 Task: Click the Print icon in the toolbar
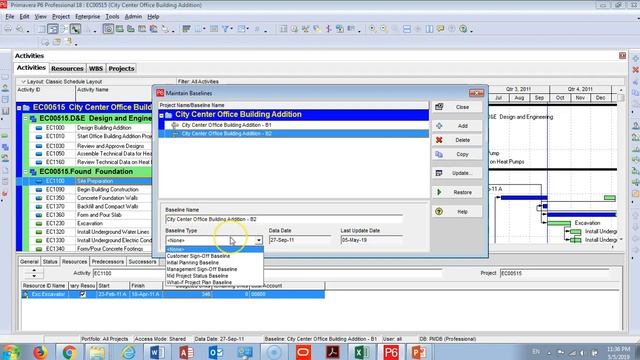tap(8, 29)
